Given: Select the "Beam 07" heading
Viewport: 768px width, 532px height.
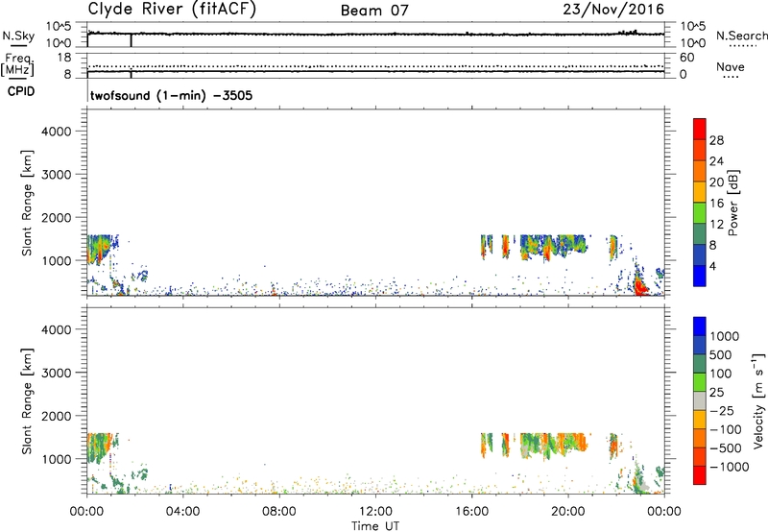Looking at the screenshot, I should 374,11.
